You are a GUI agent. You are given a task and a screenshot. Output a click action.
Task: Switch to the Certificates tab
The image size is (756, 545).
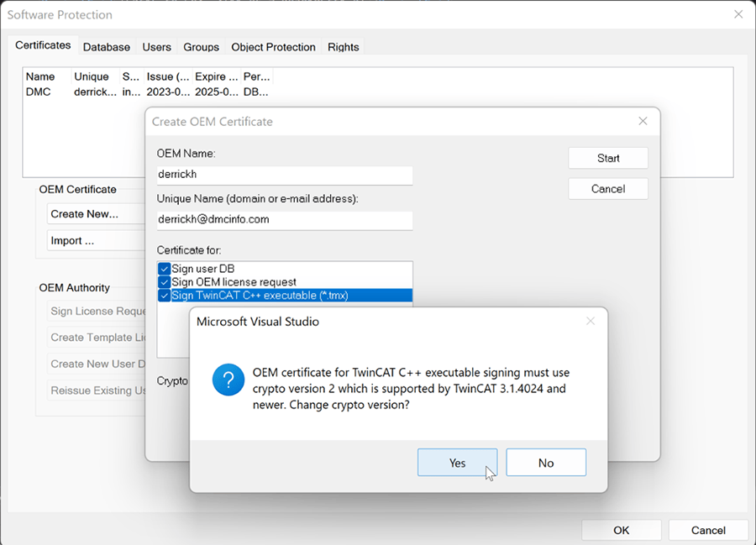pyautogui.click(x=43, y=45)
